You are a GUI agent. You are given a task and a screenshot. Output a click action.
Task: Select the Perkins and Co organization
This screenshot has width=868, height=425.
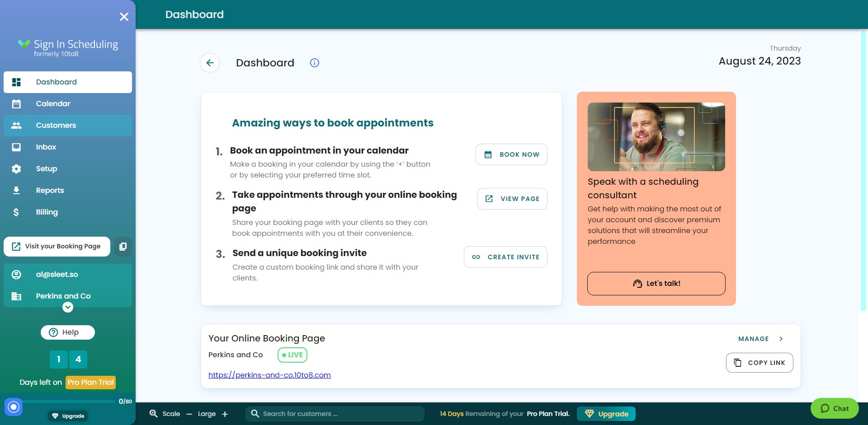pyautogui.click(x=68, y=296)
